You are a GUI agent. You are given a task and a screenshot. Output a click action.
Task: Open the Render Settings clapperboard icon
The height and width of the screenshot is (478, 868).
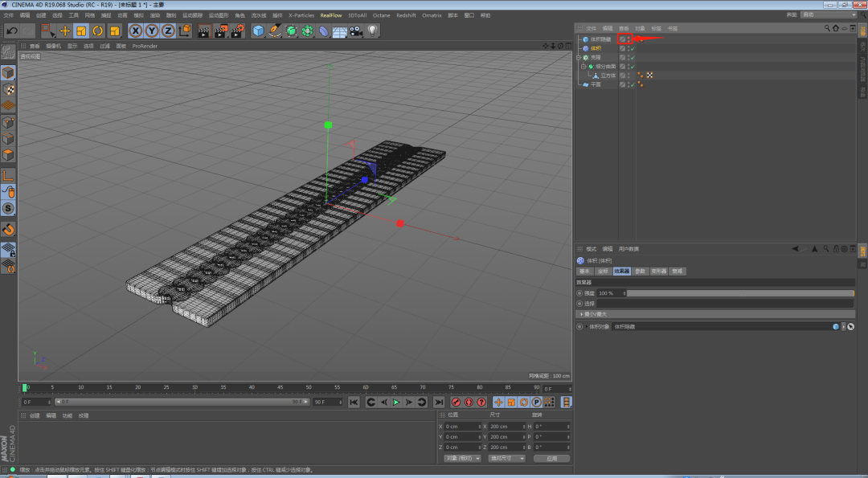pos(237,31)
